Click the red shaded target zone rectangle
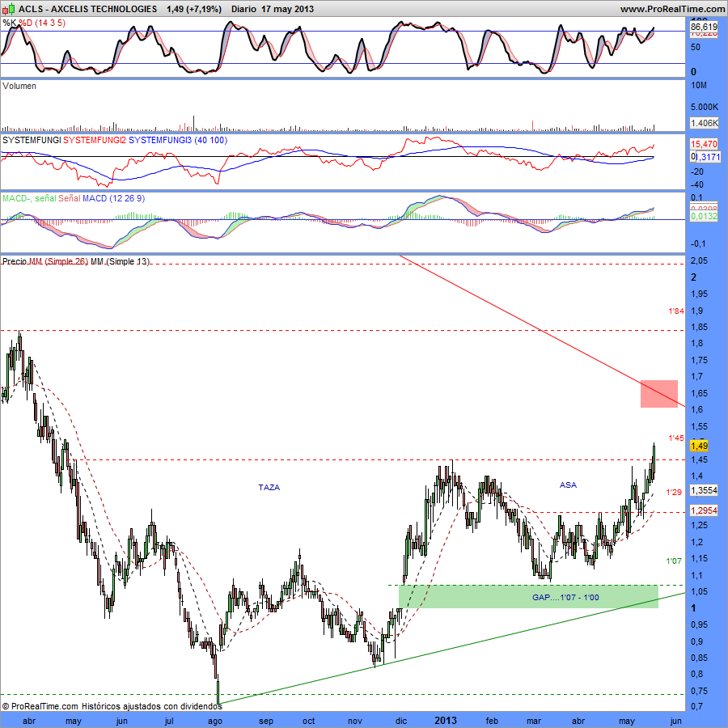This screenshot has height=728, width=728. (658, 394)
